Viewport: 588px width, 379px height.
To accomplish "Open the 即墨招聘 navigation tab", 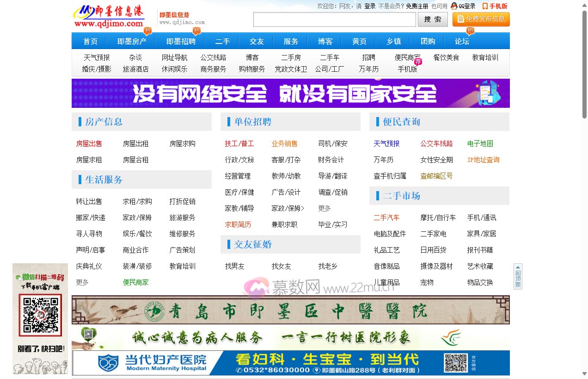I will pyautogui.click(x=180, y=41).
